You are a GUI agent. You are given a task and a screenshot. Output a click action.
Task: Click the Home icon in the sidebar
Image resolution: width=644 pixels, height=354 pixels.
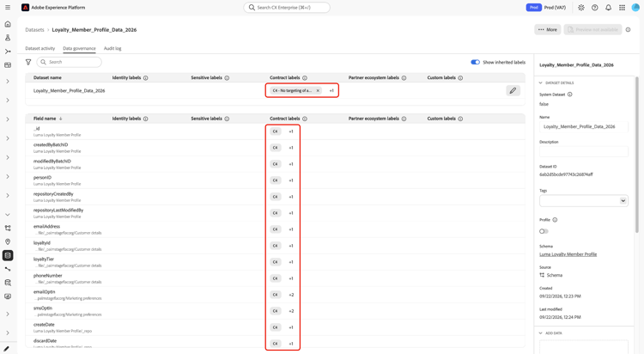(8, 24)
